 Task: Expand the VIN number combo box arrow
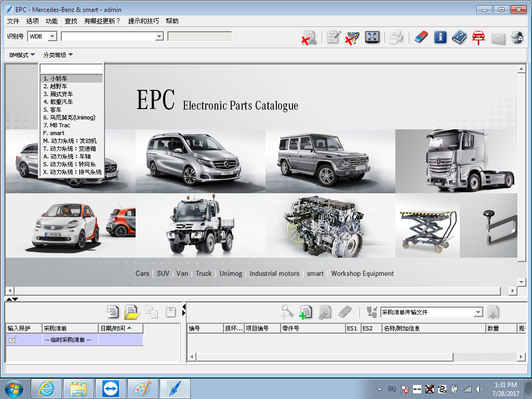point(159,36)
